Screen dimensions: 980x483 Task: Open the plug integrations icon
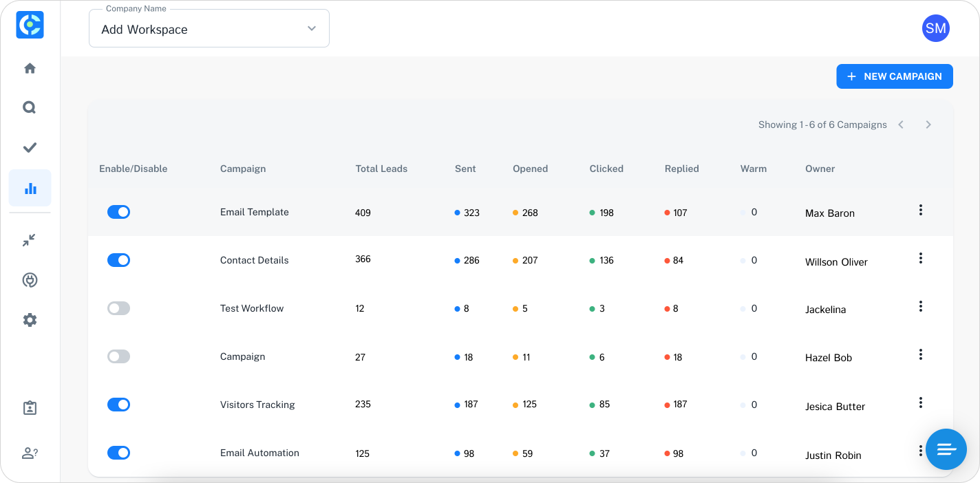coord(30,280)
